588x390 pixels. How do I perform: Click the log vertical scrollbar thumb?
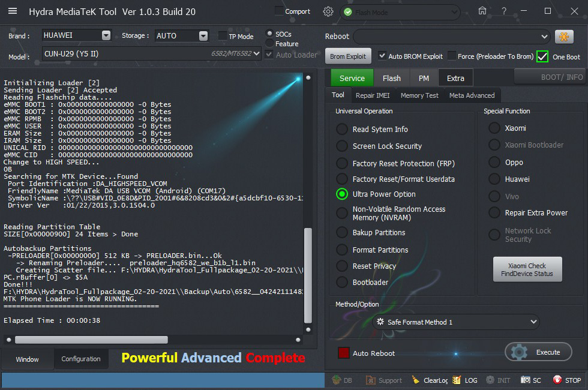pos(308,275)
